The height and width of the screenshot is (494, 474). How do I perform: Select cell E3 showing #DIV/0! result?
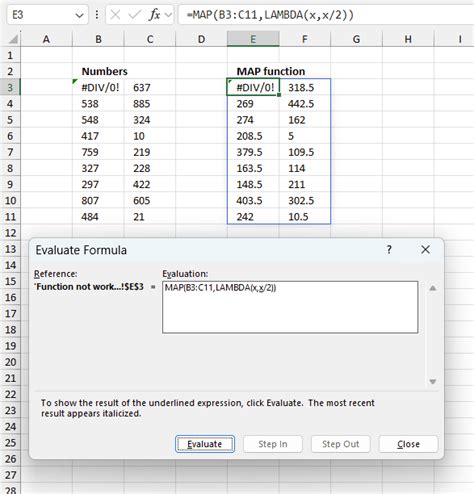click(x=253, y=87)
